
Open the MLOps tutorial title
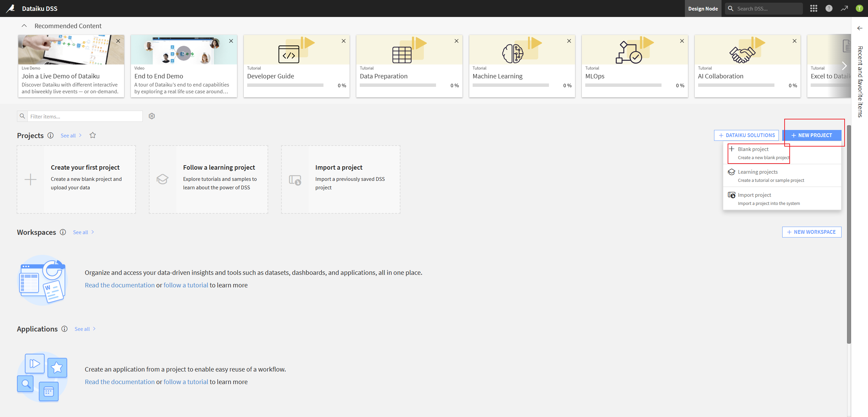(x=595, y=76)
